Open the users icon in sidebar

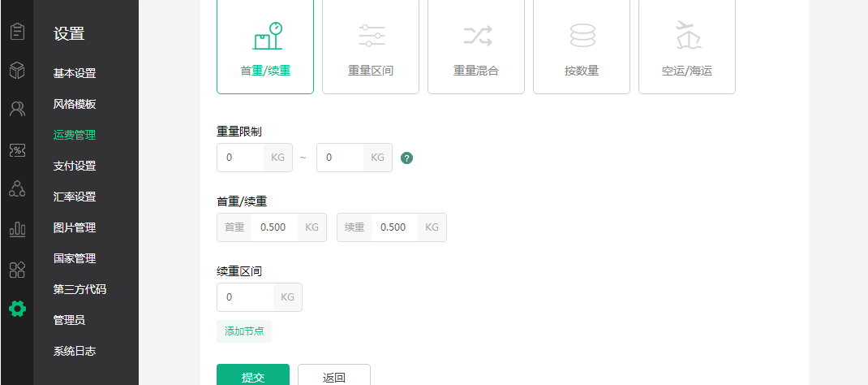point(17,109)
